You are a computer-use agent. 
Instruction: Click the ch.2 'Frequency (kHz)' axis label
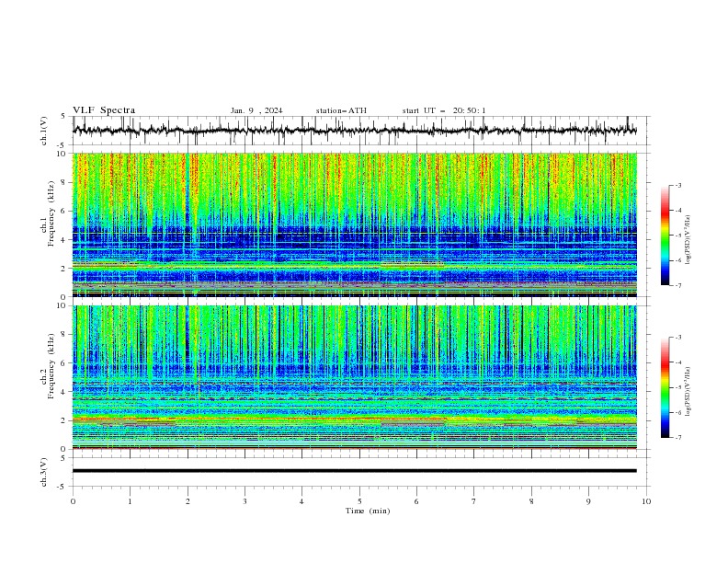[x=51, y=366]
